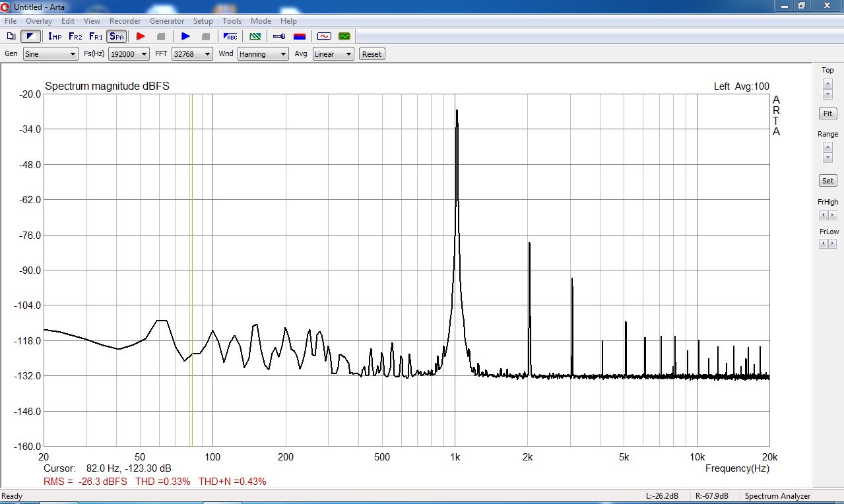Screen dimensions: 844x504
Task: Open the Overlay menu
Action: [x=39, y=21]
